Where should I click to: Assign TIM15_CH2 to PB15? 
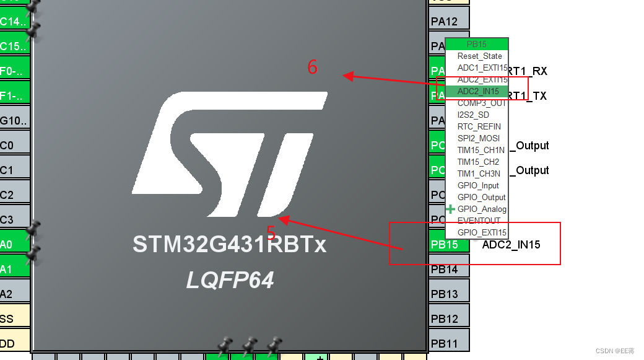click(478, 162)
